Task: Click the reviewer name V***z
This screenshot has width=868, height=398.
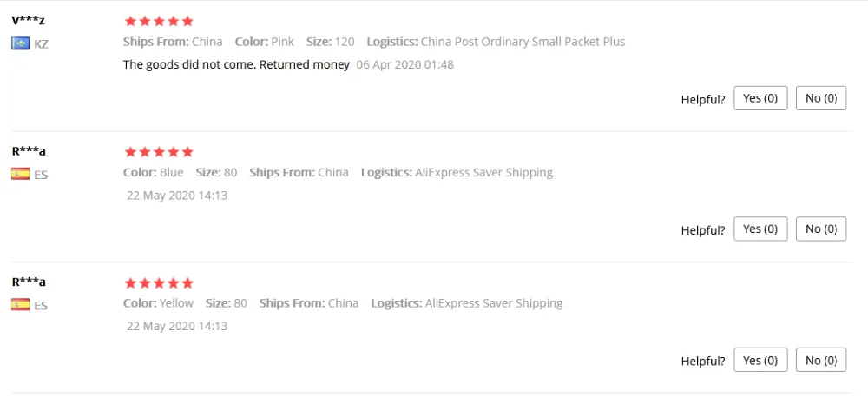Action: click(29, 20)
